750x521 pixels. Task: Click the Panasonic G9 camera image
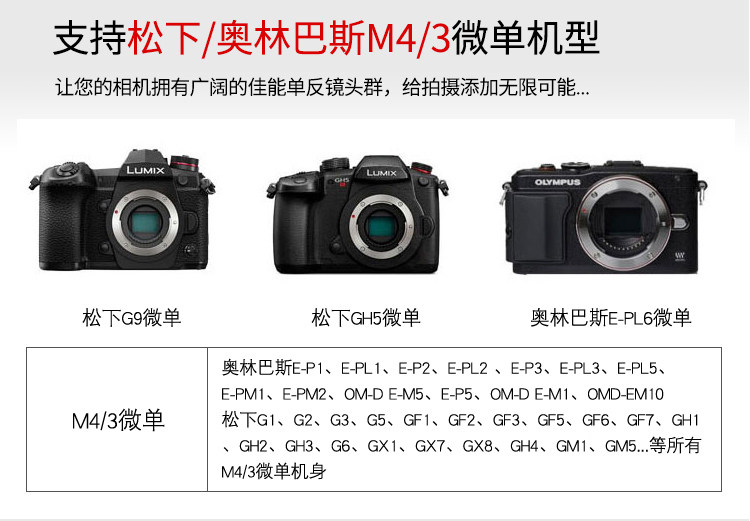click(x=122, y=210)
